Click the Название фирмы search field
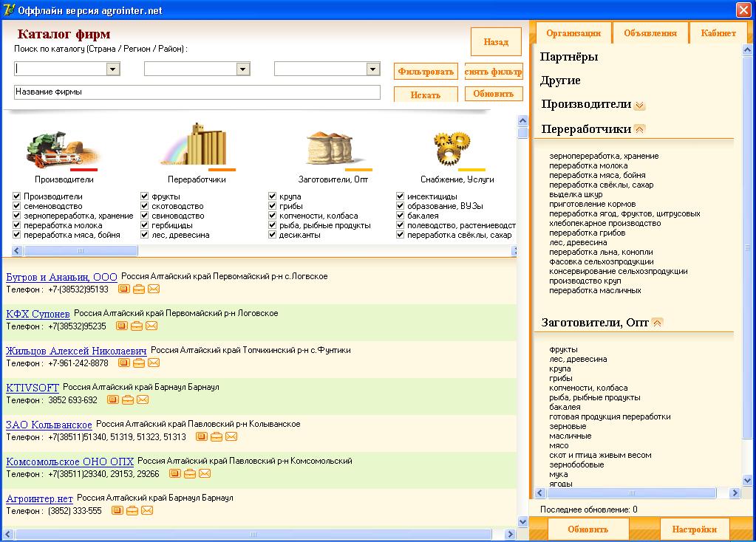Image resolution: width=756 pixels, height=542 pixels. 197,92
